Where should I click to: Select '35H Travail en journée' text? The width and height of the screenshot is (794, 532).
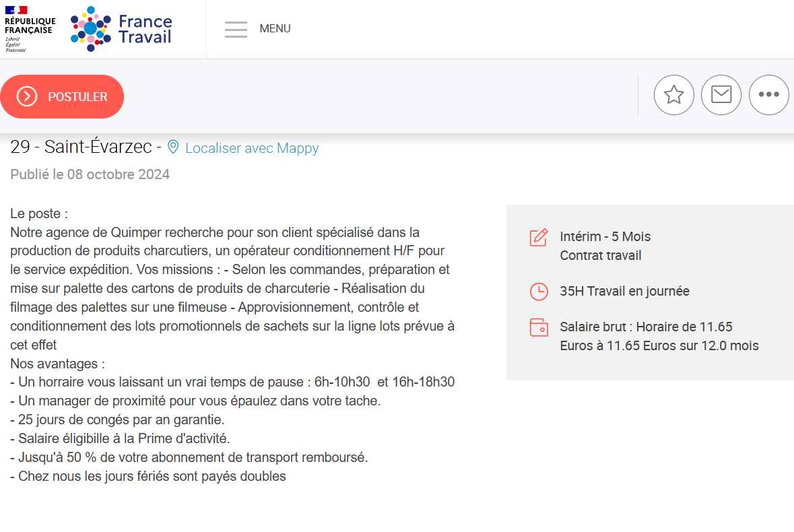[x=624, y=291]
